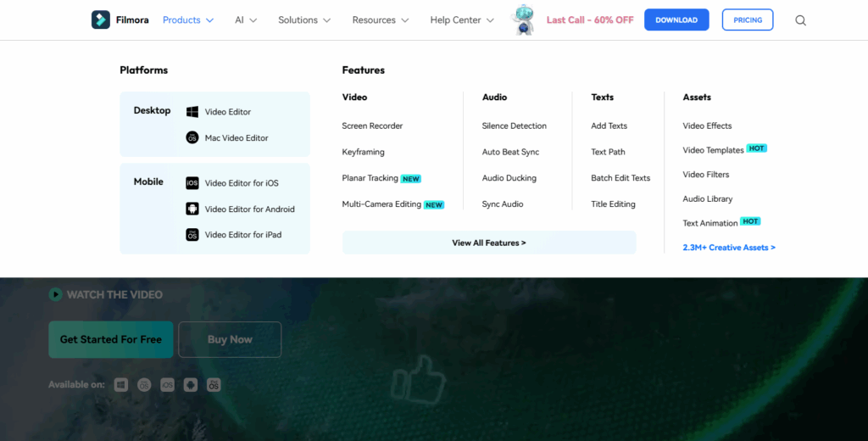Open the AI menu label
This screenshot has height=441, width=868.
point(239,20)
